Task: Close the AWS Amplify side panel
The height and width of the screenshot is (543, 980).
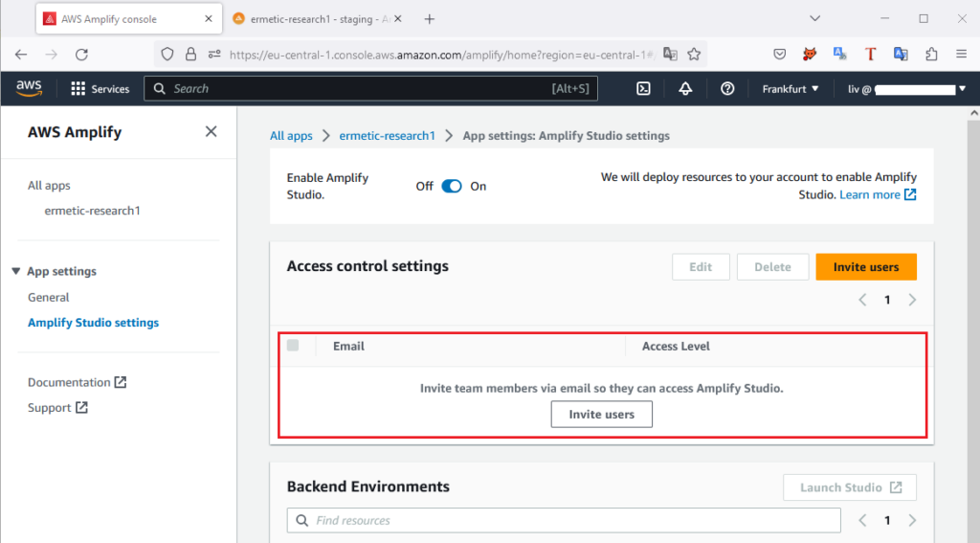Action: pos(212,131)
